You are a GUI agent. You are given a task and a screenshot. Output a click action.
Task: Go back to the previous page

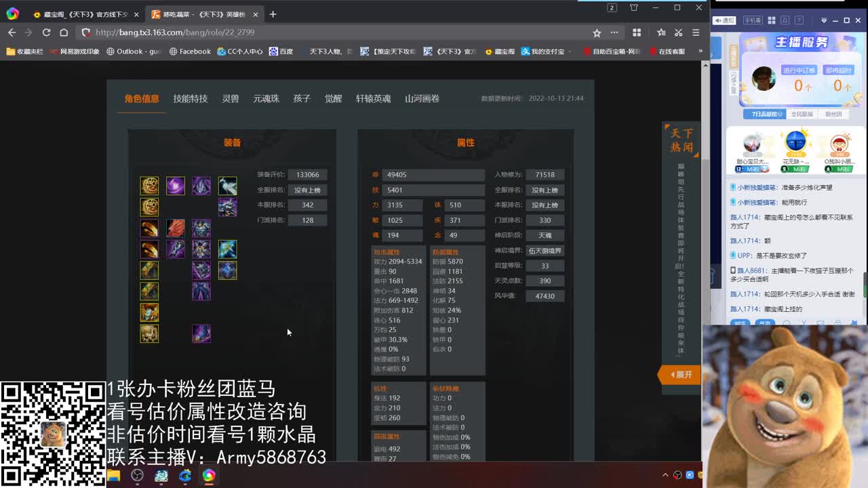12,32
